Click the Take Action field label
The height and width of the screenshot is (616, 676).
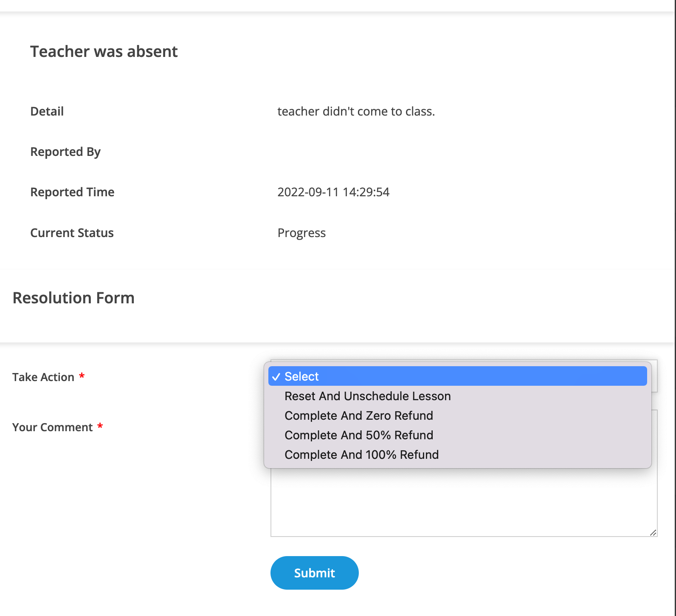(x=43, y=377)
